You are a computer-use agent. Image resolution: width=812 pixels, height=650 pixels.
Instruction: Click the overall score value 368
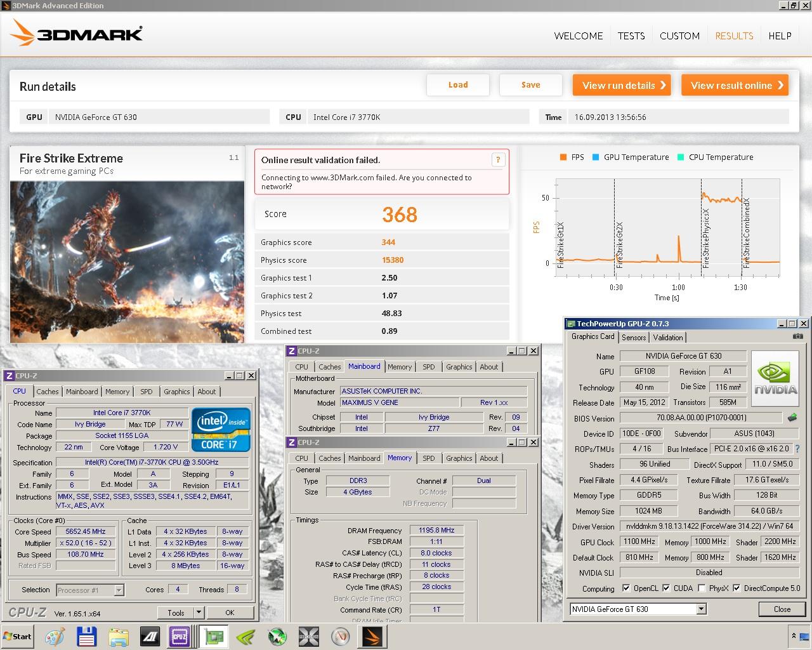[399, 215]
